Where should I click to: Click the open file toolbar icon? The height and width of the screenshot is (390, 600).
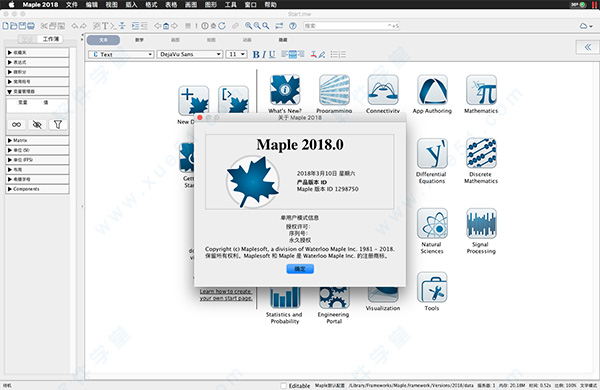coord(14,26)
